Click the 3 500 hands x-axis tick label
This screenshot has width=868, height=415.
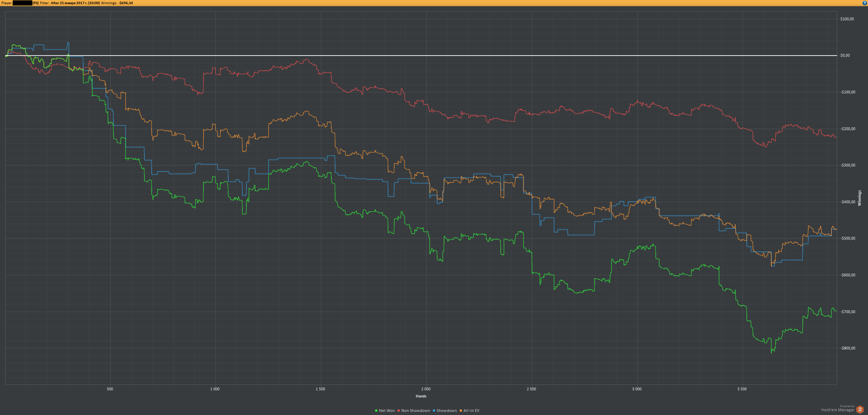[742, 389]
